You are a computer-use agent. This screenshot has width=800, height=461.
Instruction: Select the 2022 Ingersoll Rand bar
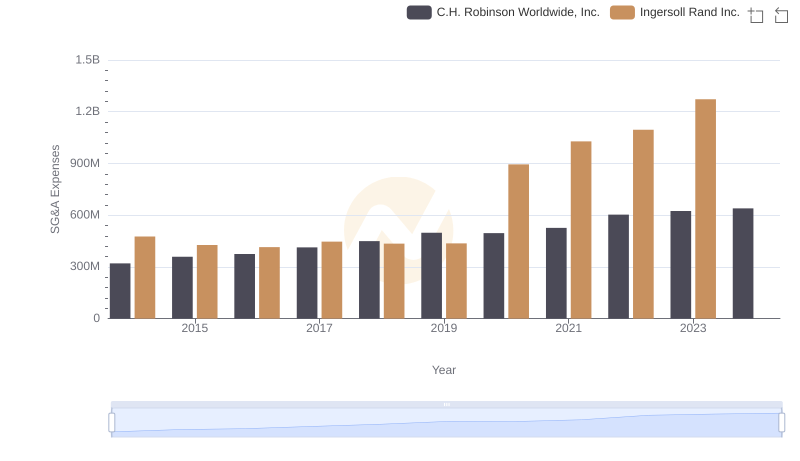pos(643,224)
